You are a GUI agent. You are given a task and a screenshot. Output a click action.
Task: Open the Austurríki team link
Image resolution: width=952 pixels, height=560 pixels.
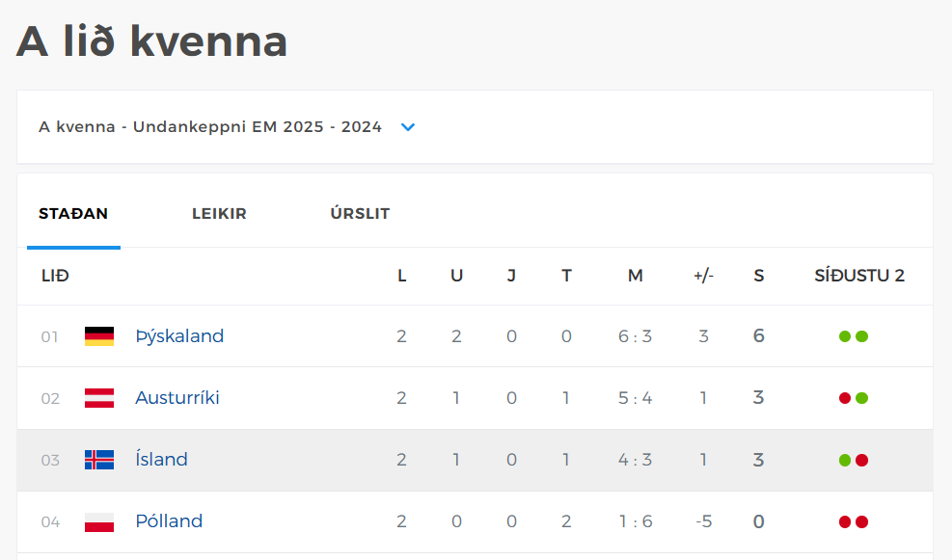pos(177,397)
